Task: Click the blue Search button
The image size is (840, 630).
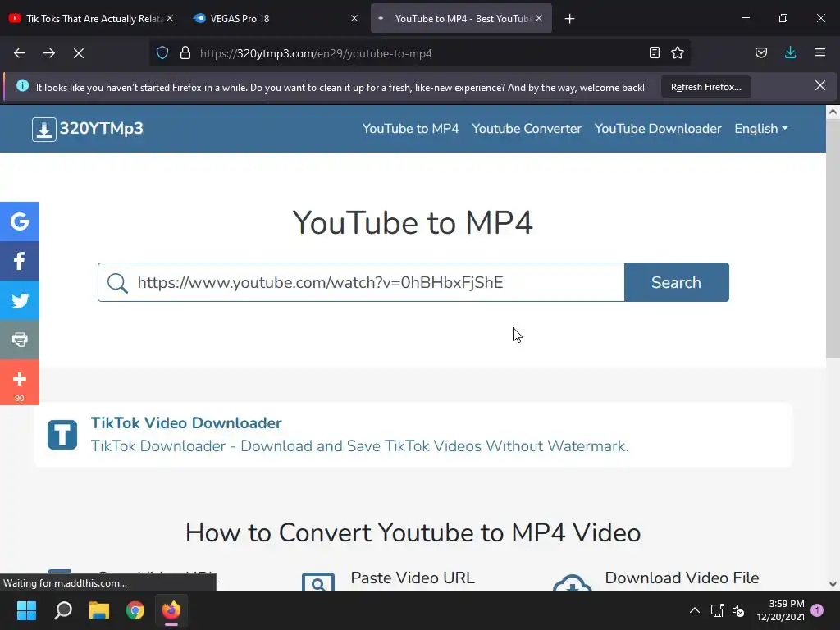Action: coord(677,282)
